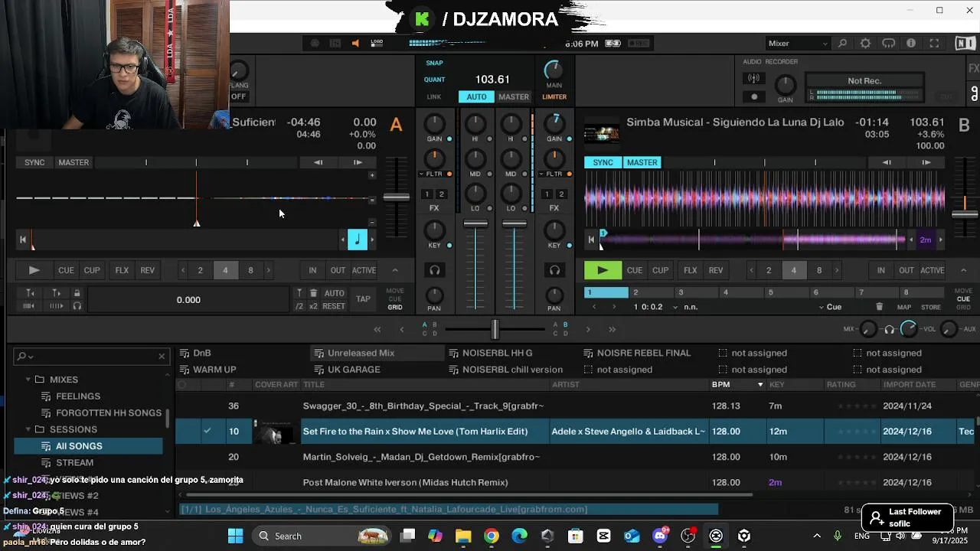Image resolution: width=980 pixels, height=551 pixels.
Task: Open File Explorer from the taskbar
Action: tap(463, 536)
